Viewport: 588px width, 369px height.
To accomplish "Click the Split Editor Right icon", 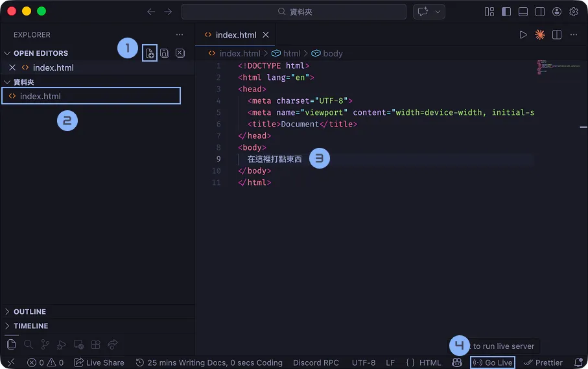I will tap(556, 35).
